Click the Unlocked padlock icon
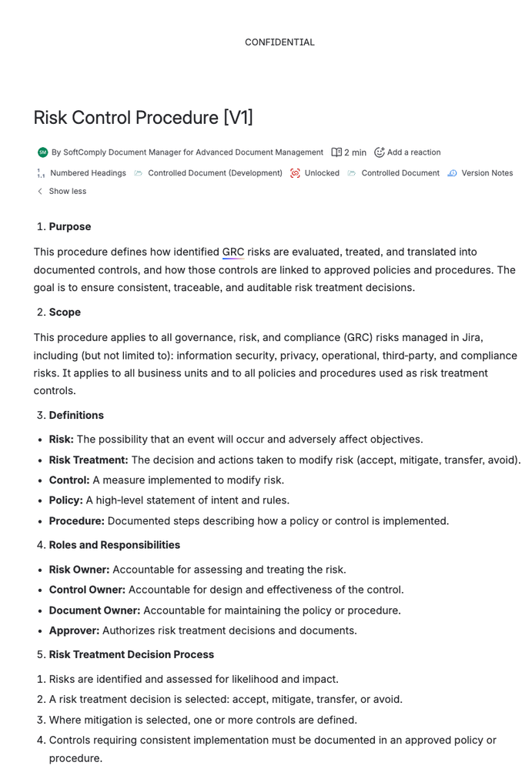532x769 pixels. pos(294,173)
